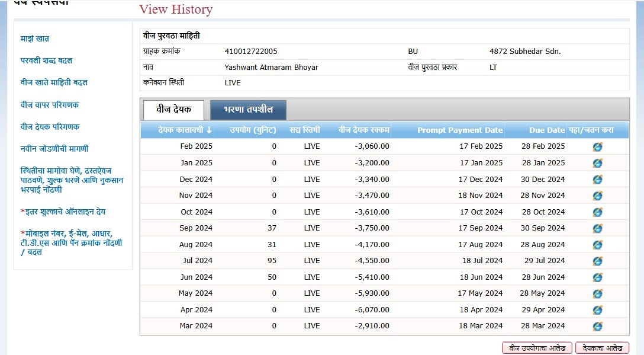The image size is (644, 355).
Task: View the Dec 2024 bill icon
Action: click(x=597, y=180)
